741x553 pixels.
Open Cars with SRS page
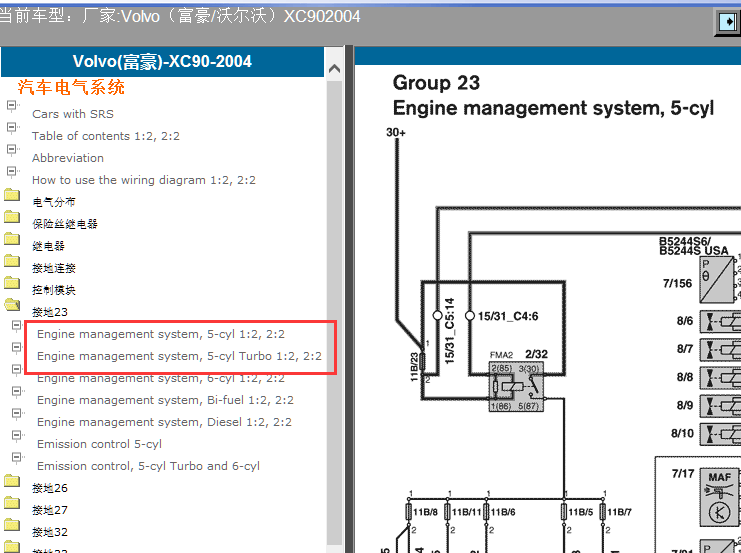tap(73, 114)
